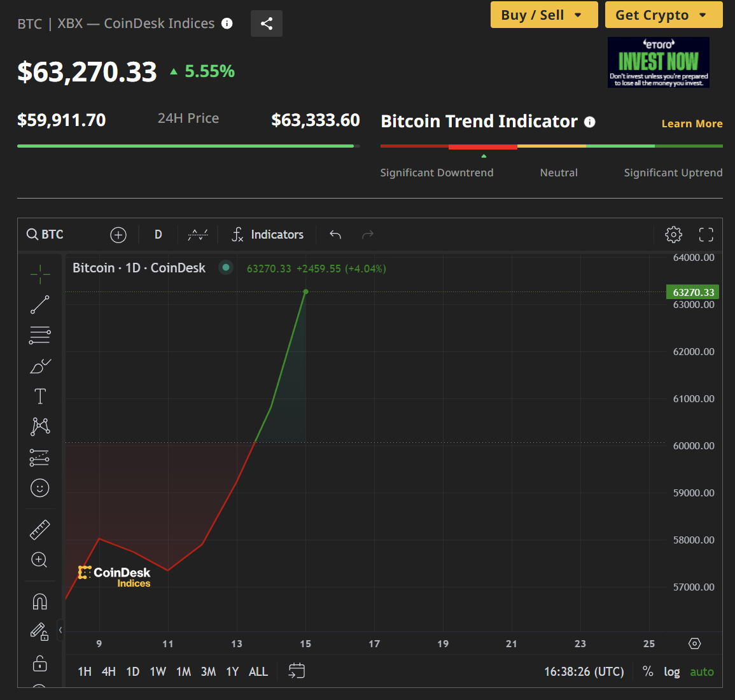Switch chart range to 1W

pyautogui.click(x=158, y=671)
